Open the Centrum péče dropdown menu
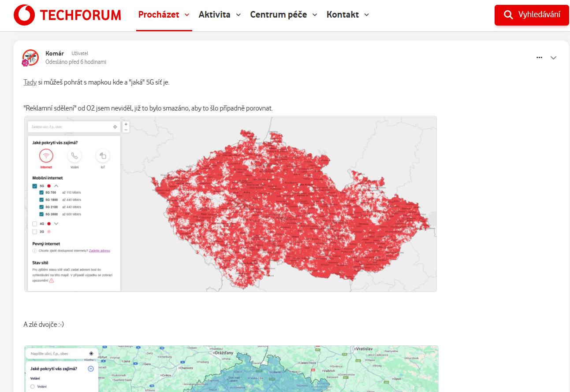 [x=283, y=15]
